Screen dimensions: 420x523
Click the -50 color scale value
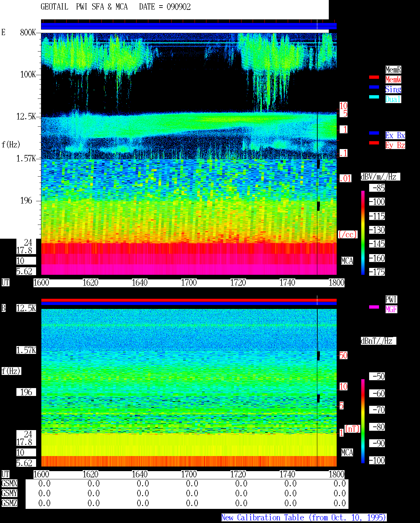[377, 376]
